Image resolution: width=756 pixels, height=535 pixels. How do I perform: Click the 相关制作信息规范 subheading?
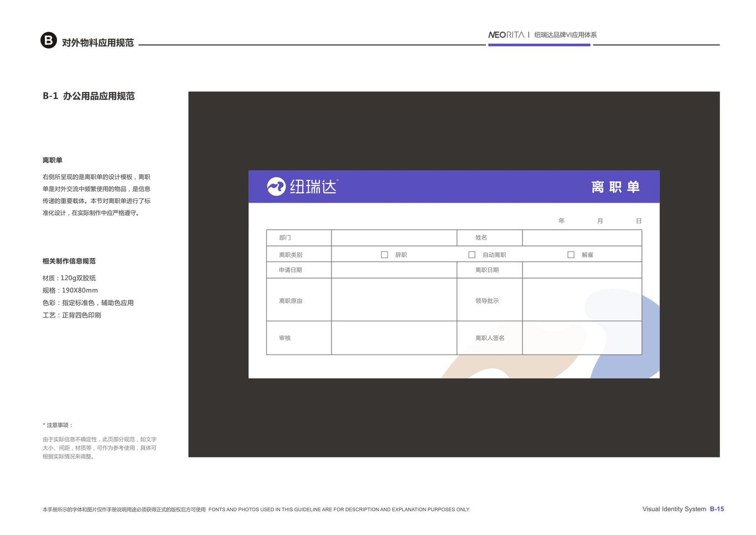pos(69,261)
